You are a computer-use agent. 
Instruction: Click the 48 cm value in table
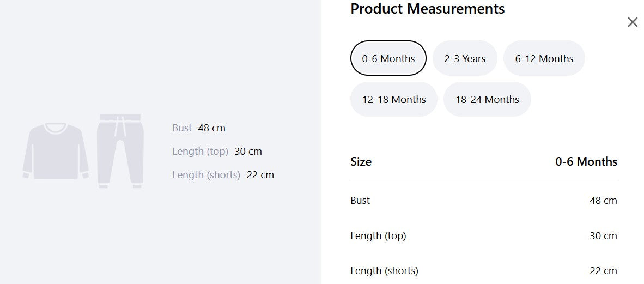click(x=603, y=201)
